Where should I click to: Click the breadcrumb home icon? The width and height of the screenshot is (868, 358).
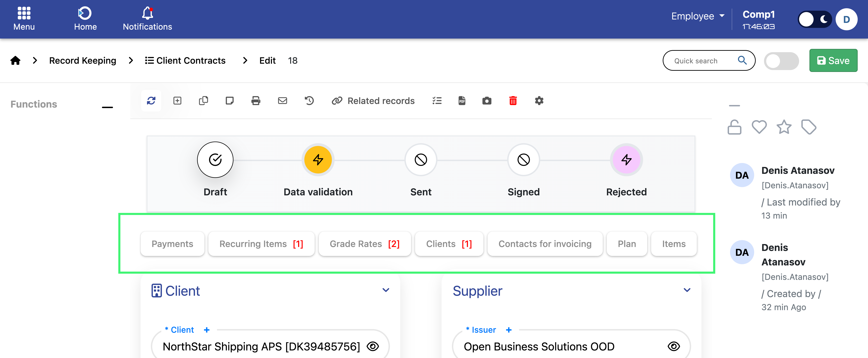tap(15, 61)
